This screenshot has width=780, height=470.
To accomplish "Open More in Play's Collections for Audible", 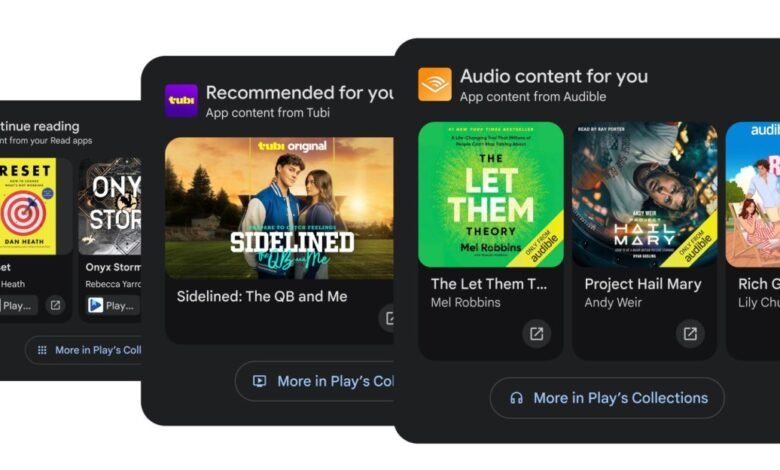I will point(607,398).
